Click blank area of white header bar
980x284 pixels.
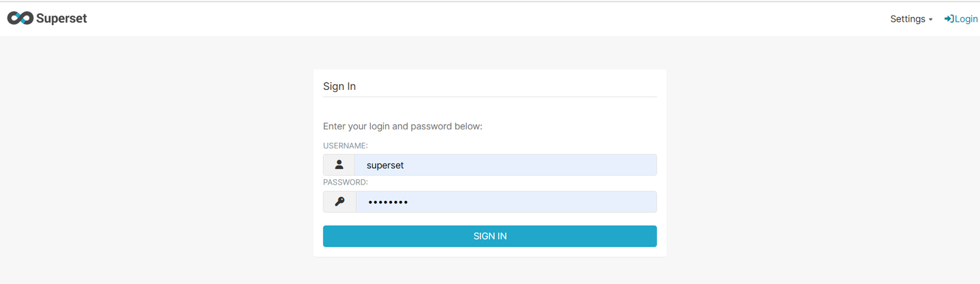pos(476,19)
